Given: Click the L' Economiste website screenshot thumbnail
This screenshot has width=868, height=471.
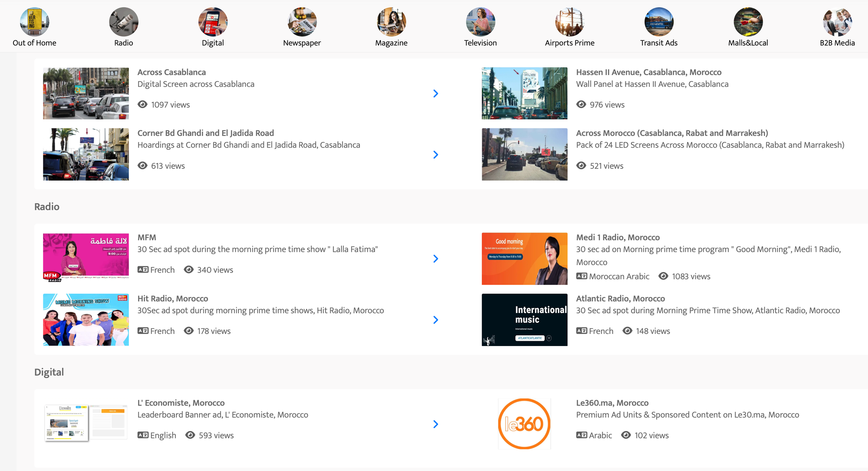Looking at the screenshot, I should pos(86,423).
